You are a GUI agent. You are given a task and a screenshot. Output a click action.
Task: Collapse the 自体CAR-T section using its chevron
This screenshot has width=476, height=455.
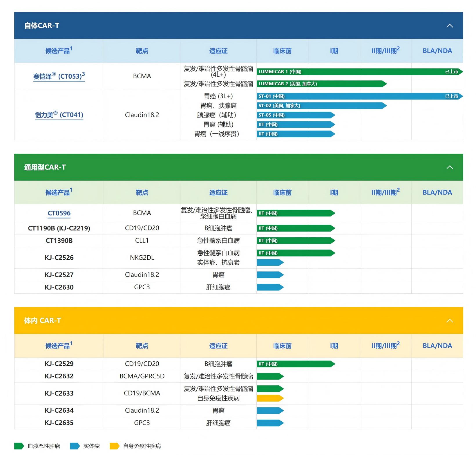click(450, 26)
